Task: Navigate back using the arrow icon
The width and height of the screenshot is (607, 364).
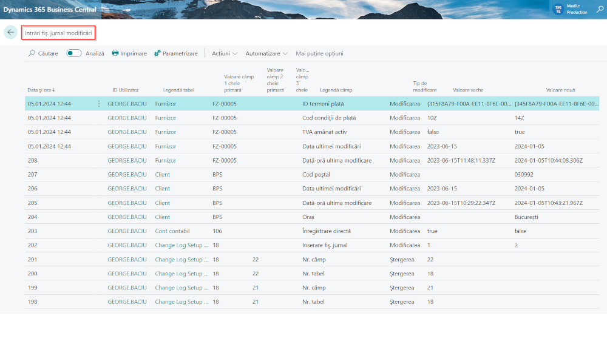Action: click(x=10, y=32)
